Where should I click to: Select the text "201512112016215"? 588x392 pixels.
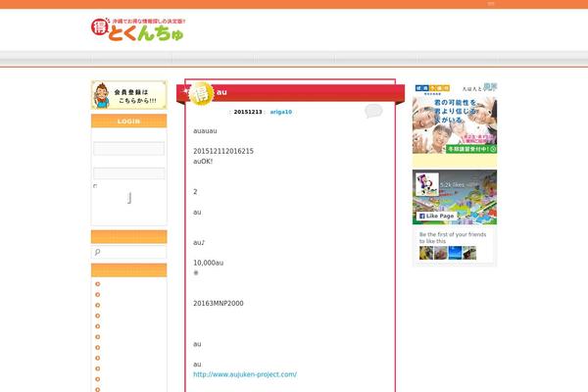tap(223, 151)
